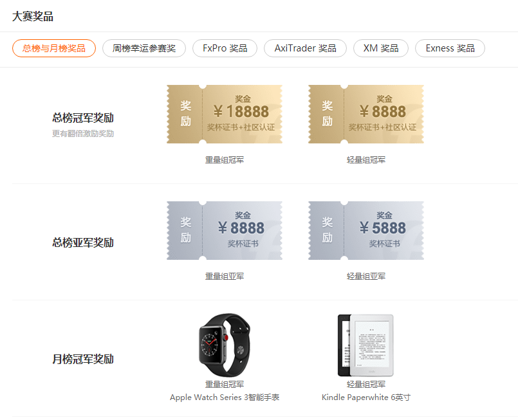The image size is (518, 420).
Task: Click the gold ¥8888 prize coupon
Action: coord(366,114)
